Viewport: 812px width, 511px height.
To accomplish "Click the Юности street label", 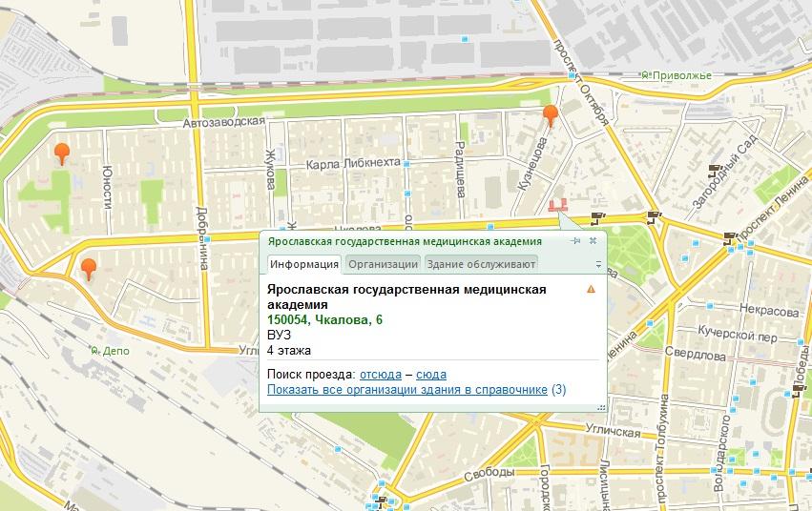I will click(108, 187).
